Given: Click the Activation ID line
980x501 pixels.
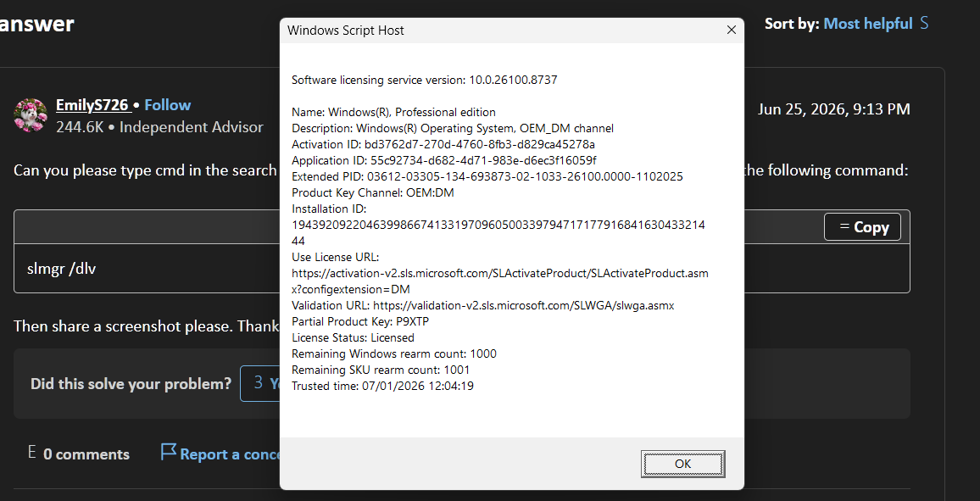Looking at the screenshot, I should 443,144.
